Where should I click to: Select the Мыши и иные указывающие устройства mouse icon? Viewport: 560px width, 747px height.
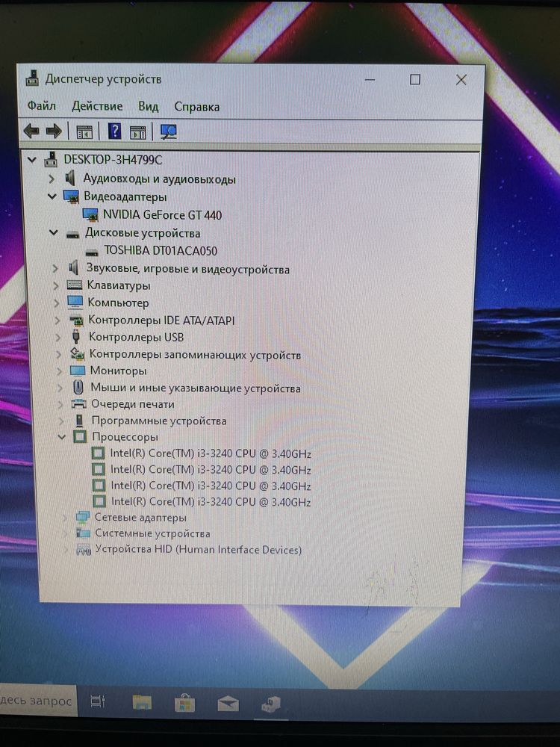(78, 387)
